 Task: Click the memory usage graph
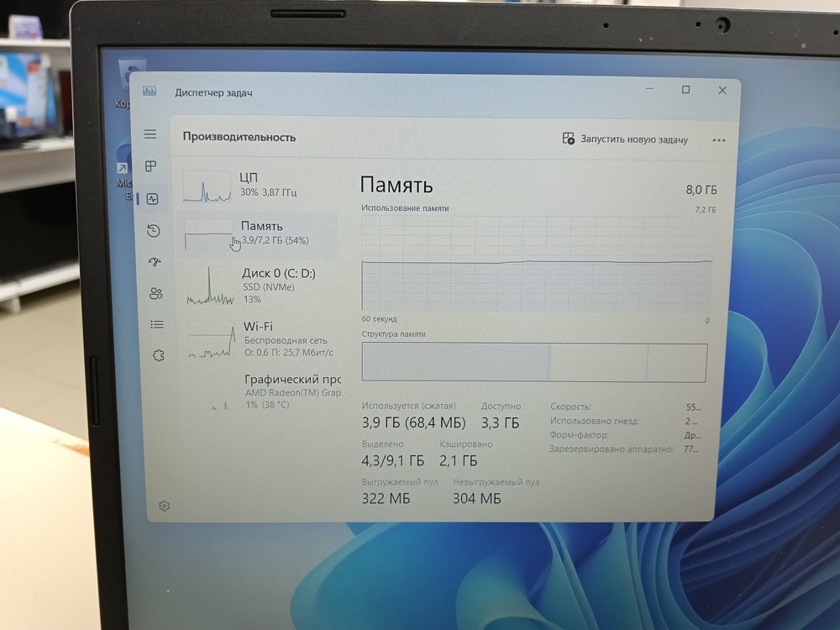click(x=538, y=264)
